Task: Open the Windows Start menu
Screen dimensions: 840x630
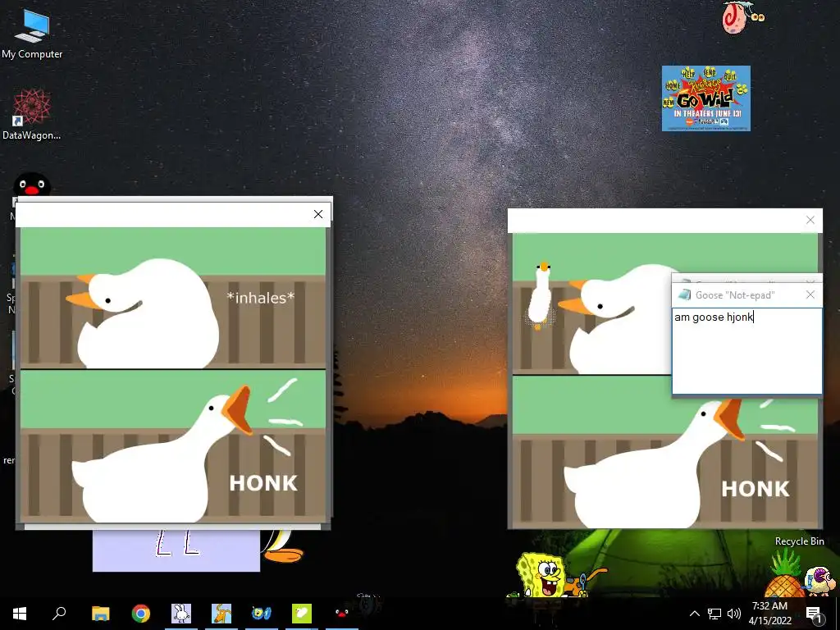Action: (x=20, y=614)
